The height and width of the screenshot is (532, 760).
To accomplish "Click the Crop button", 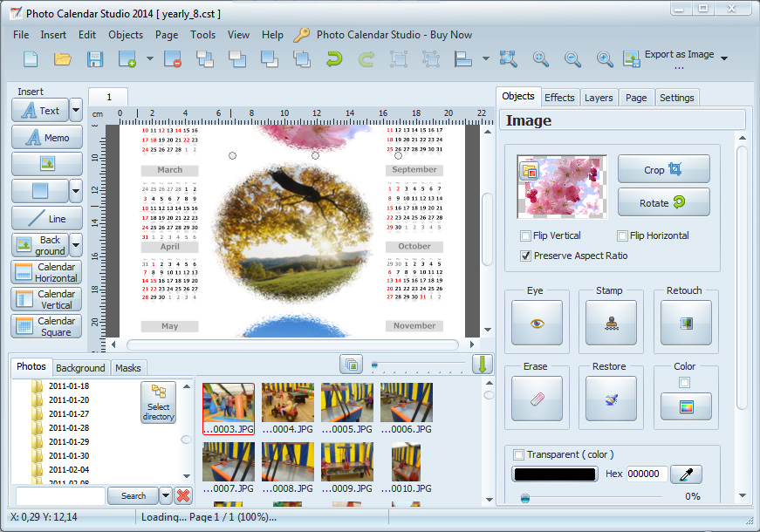I will tap(663, 169).
